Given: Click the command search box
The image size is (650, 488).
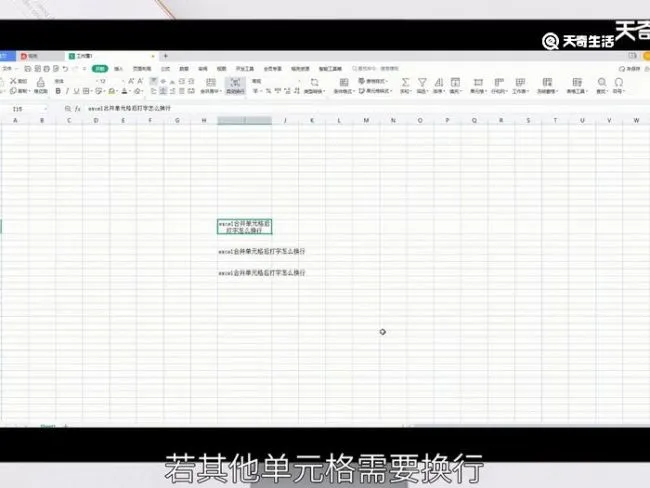Looking at the screenshot, I should 375,68.
